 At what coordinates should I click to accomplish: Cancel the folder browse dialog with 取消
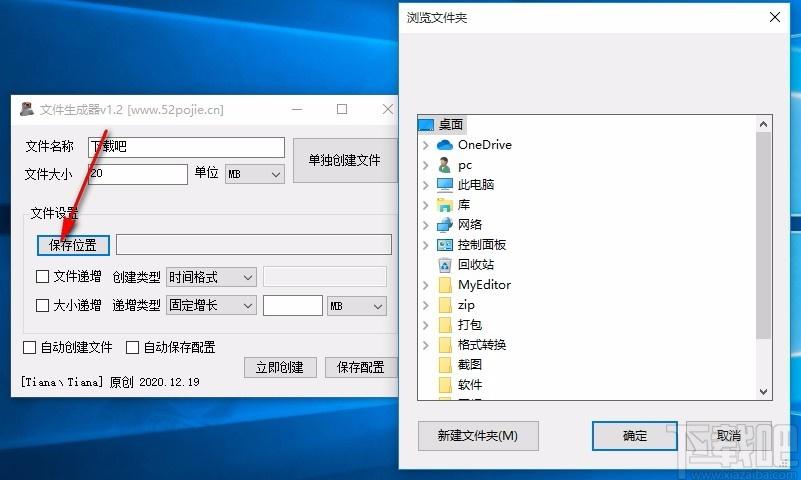click(728, 436)
